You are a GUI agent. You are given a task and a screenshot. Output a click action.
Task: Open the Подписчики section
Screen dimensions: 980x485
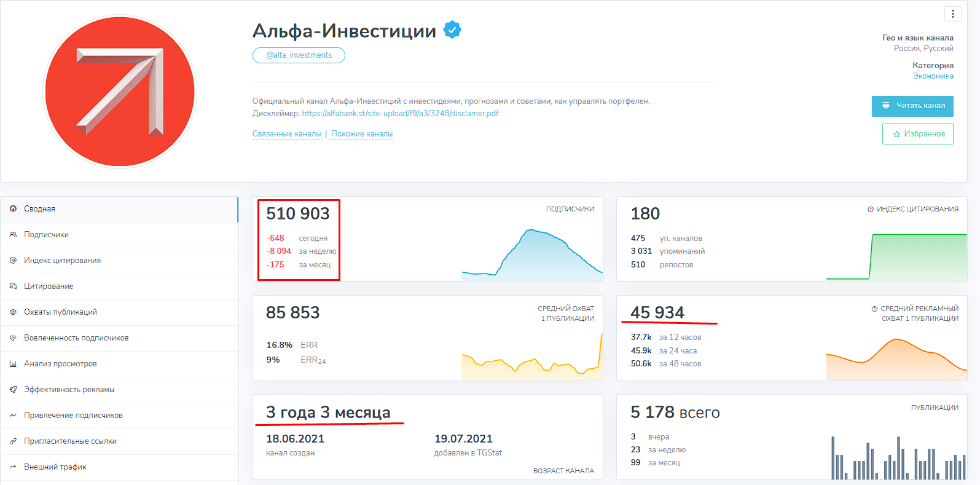coord(119,235)
